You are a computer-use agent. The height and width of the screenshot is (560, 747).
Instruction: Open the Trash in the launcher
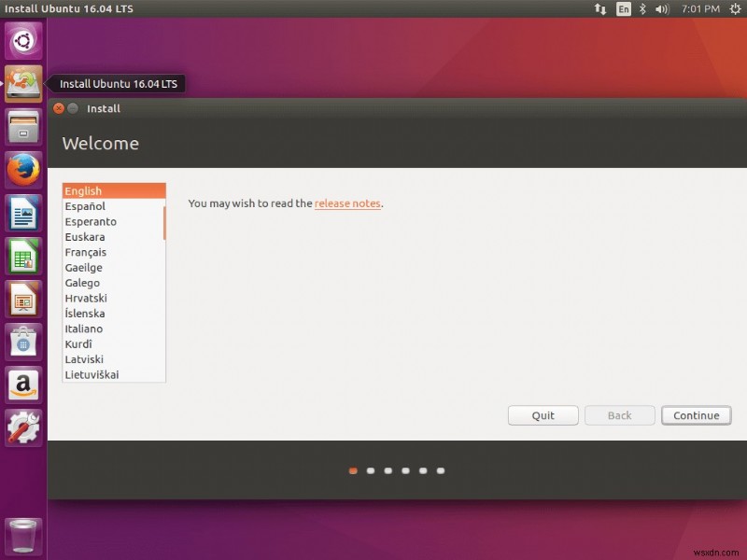point(22,535)
